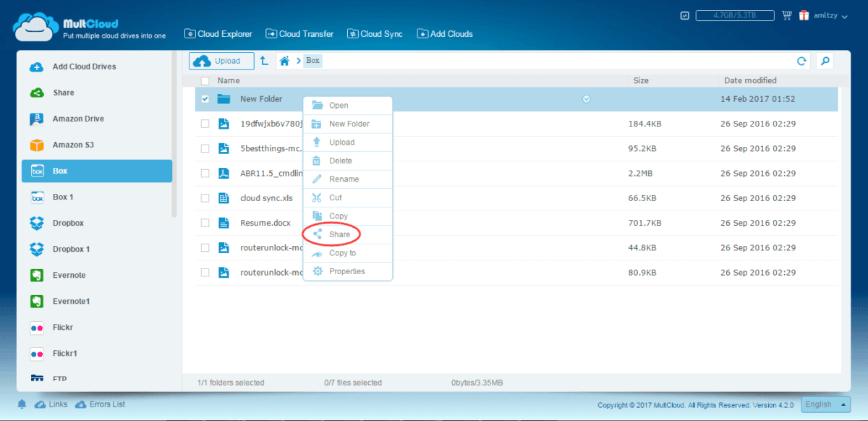The image size is (868, 421).
Task: Sort by Name column header
Action: (229, 81)
